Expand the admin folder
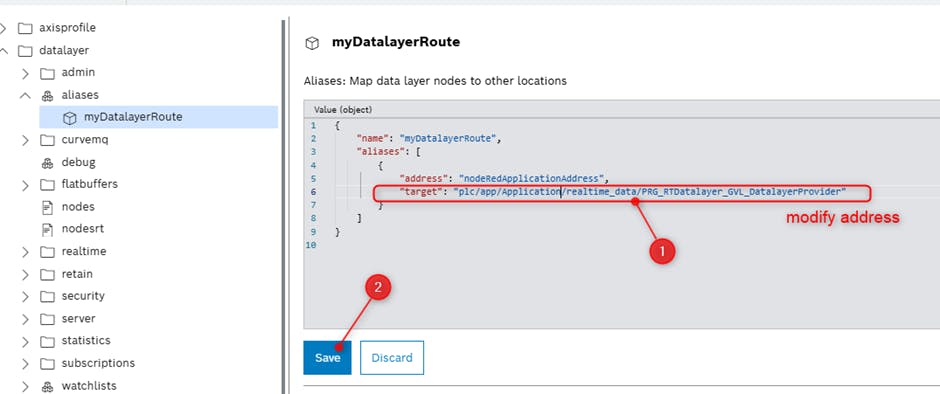This screenshot has height=394, width=940. [x=25, y=73]
